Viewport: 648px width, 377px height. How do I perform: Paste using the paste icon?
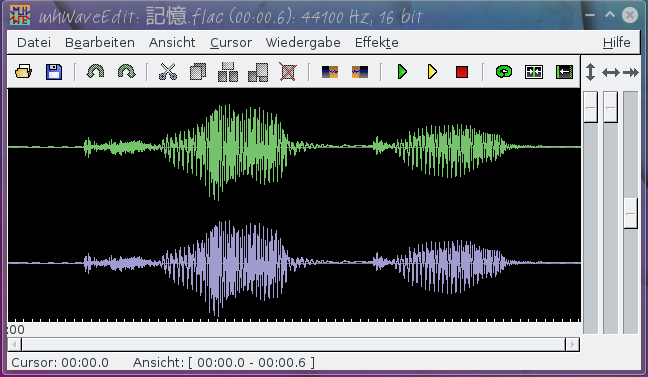(x=228, y=72)
